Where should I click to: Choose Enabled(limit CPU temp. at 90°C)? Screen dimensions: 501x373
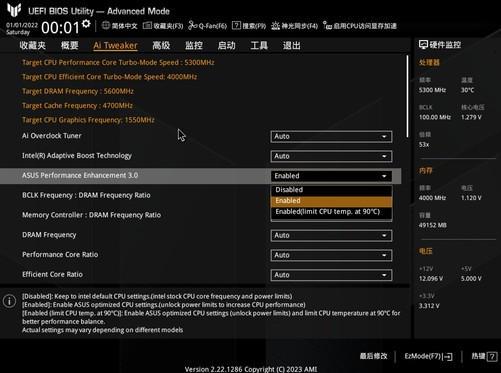pyautogui.click(x=331, y=212)
